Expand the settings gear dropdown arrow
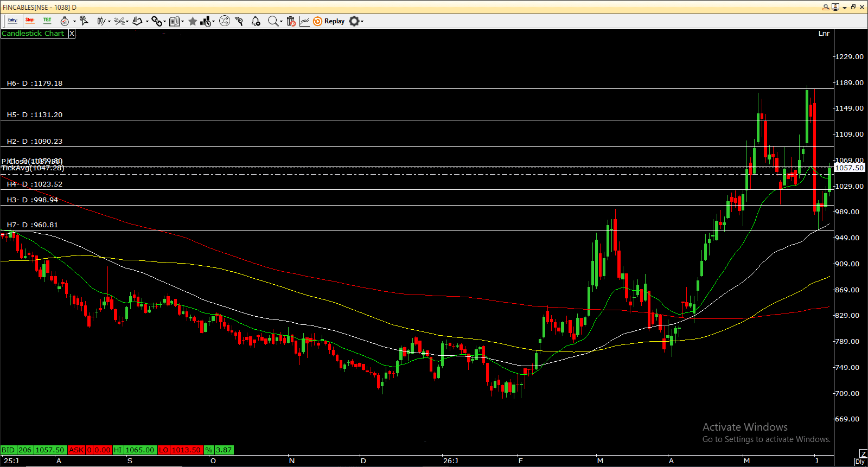Screen dimensions: 868x467 click(362, 22)
